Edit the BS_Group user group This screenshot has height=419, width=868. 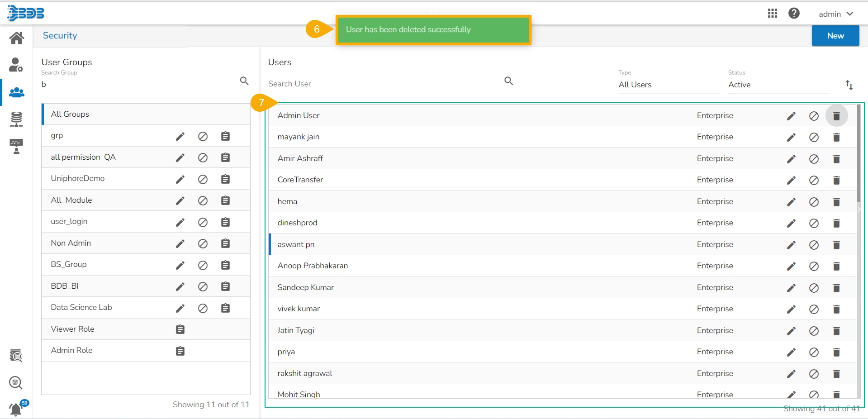[x=180, y=265]
